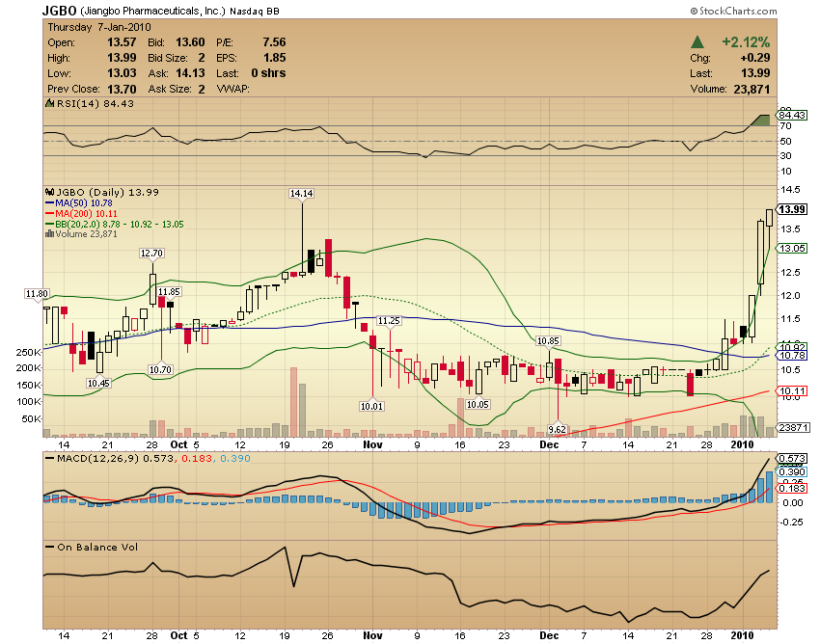The height and width of the screenshot is (644, 820).
Task: Click the 10.01 low price annotation
Action: point(371,406)
